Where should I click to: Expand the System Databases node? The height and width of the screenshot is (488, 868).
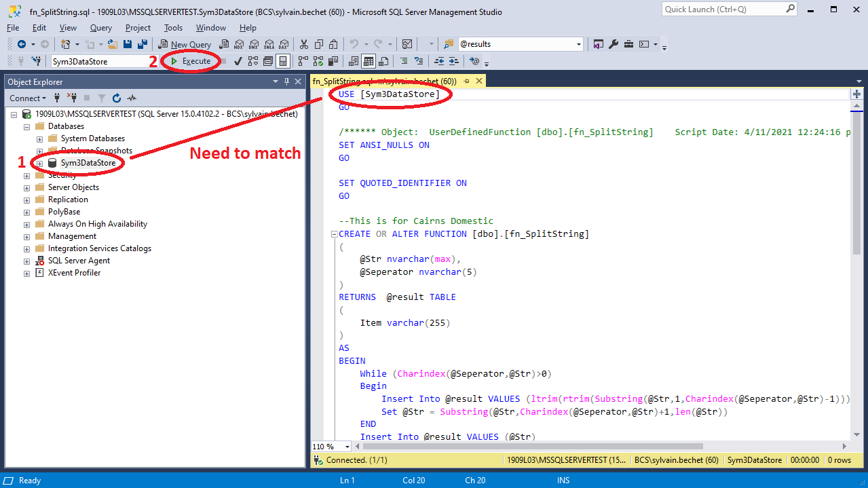coord(39,138)
